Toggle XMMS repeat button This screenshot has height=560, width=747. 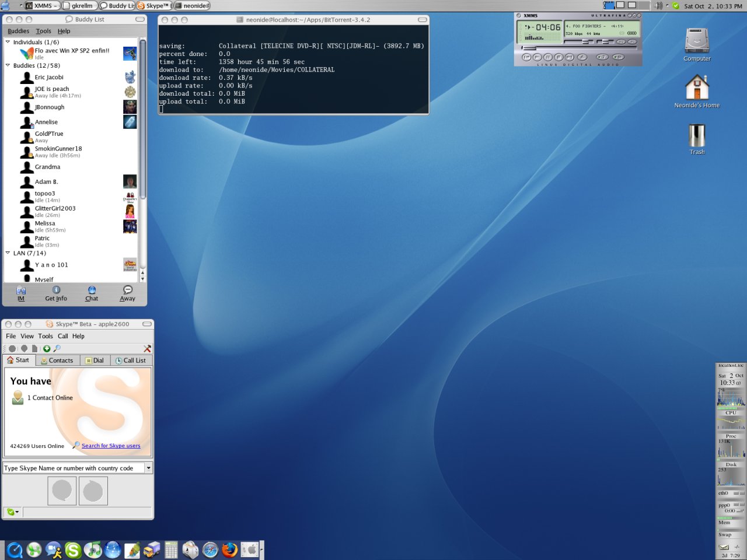619,57
